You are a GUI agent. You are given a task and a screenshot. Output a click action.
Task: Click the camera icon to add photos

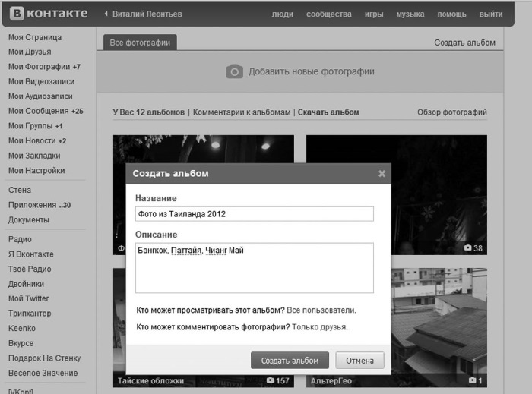click(234, 71)
